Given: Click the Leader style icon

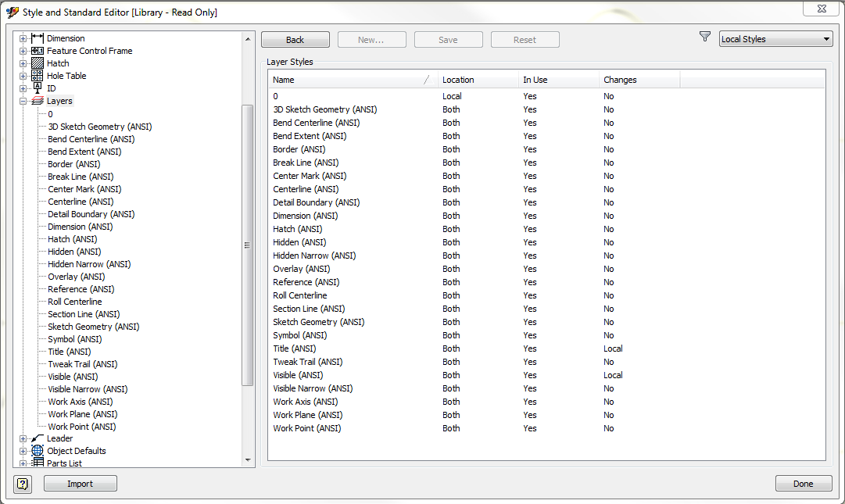Looking at the screenshot, I should click(38, 438).
